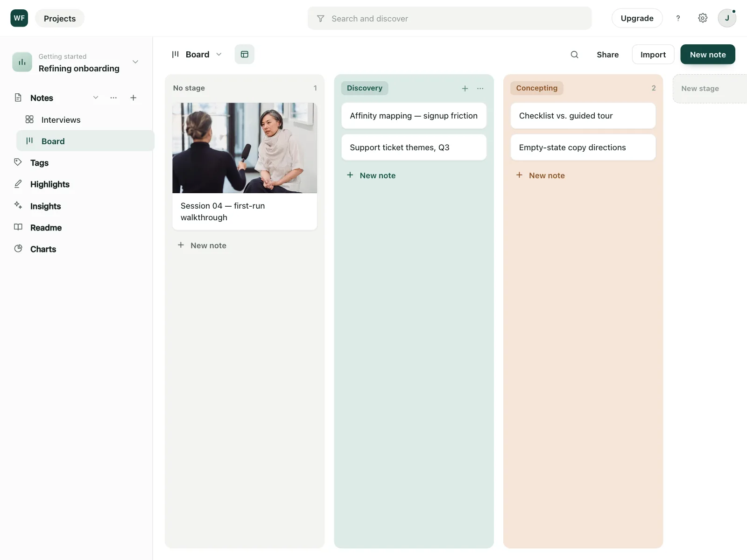Open Empty-state copy directions card
The width and height of the screenshot is (747, 560).
[583, 147]
